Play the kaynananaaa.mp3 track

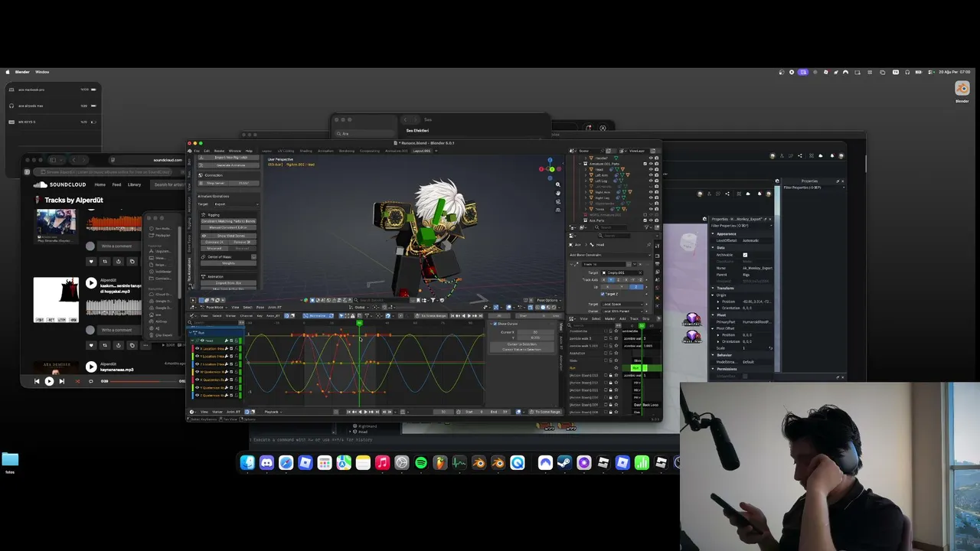point(91,367)
